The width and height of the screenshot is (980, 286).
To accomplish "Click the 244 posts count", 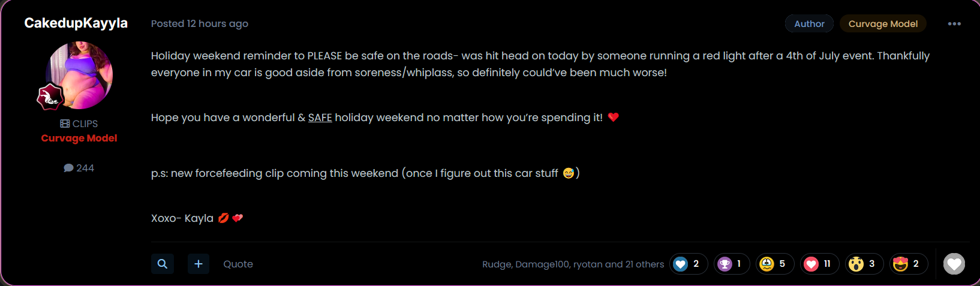I will point(79,168).
